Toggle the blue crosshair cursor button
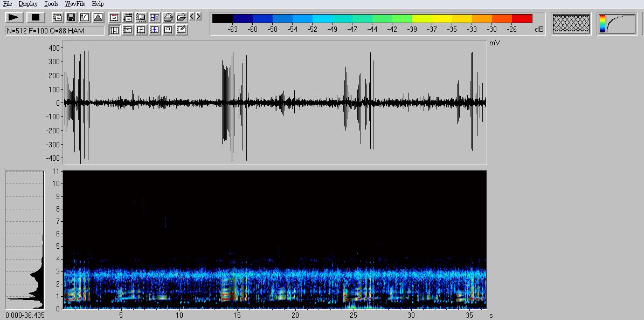The image size is (644, 320). click(x=155, y=30)
